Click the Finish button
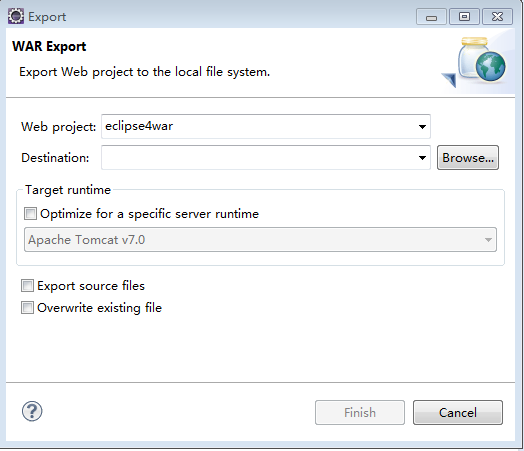 360,413
